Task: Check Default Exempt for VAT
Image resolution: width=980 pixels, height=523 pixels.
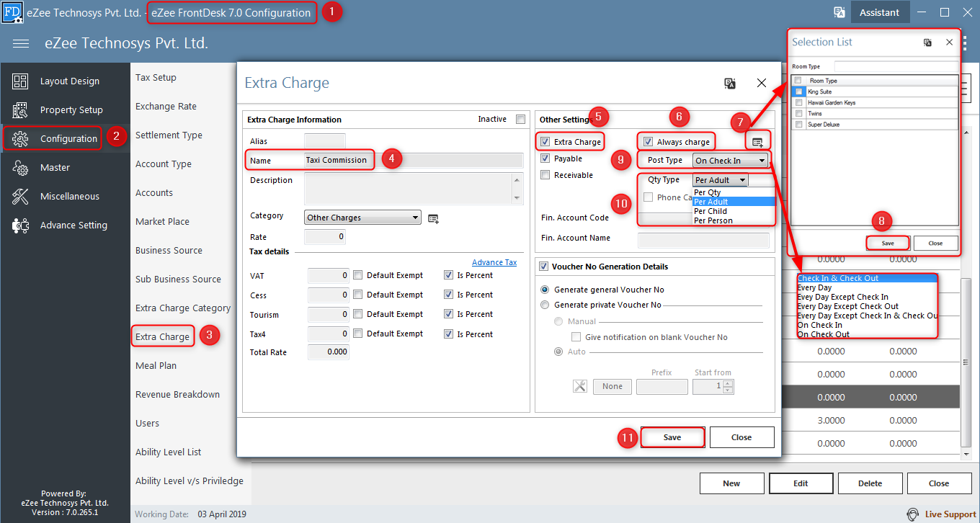Action: point(358,275)
